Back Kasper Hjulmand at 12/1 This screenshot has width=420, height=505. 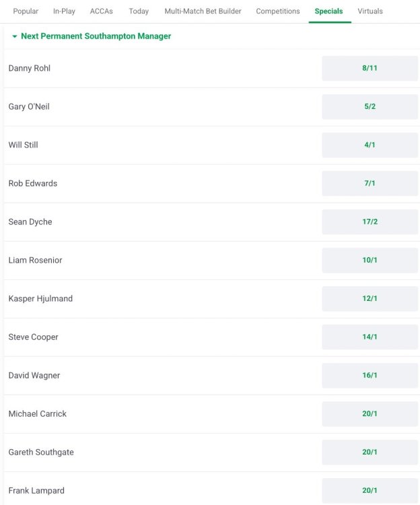[x=370, y=299]
